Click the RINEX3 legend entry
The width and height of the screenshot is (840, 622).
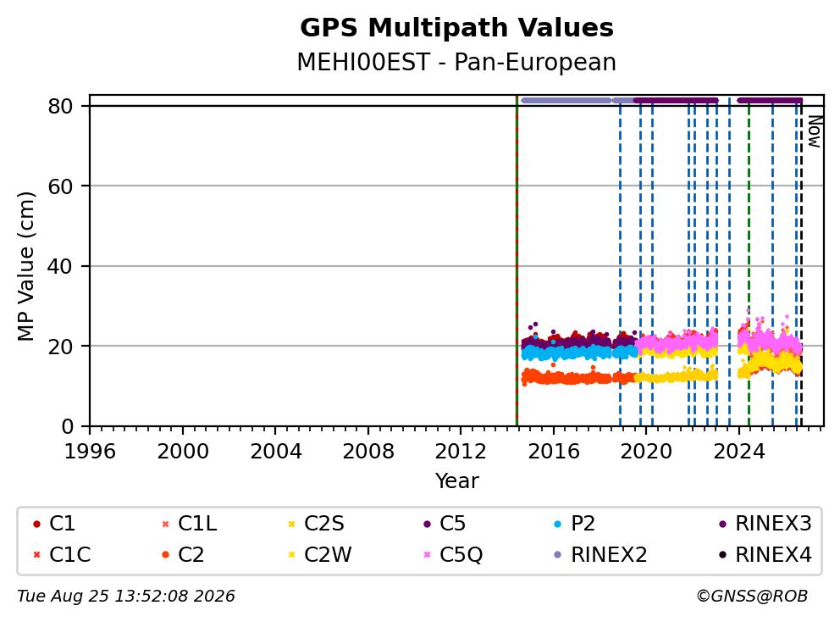tap(765, 524)
